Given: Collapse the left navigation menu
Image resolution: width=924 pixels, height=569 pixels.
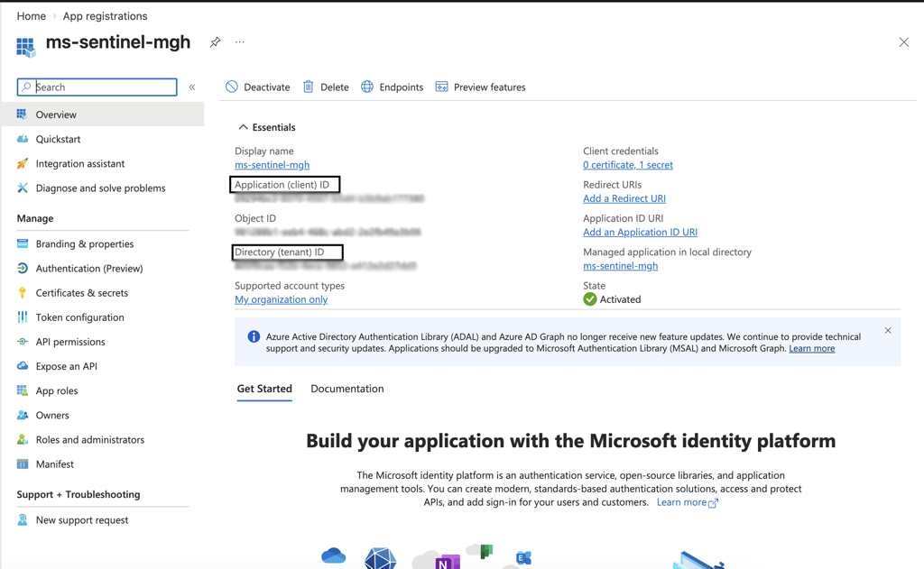Looking at the screenshot, I should point(192,87).
